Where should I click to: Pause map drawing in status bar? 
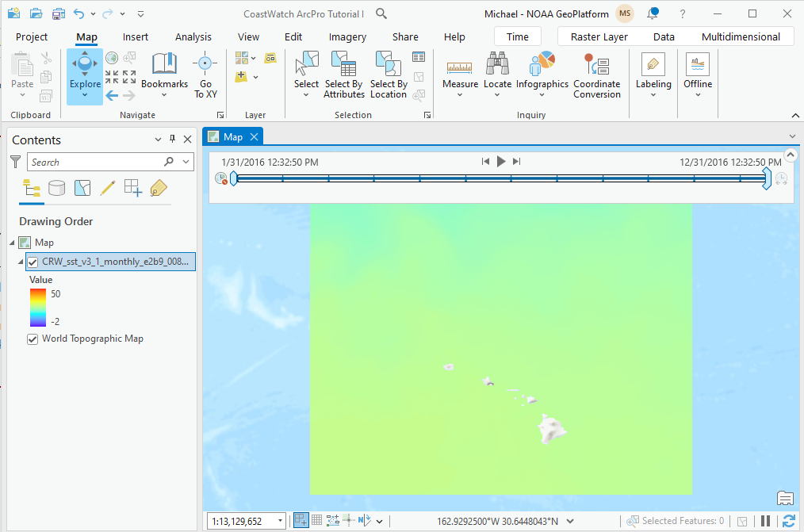point(766,521)
